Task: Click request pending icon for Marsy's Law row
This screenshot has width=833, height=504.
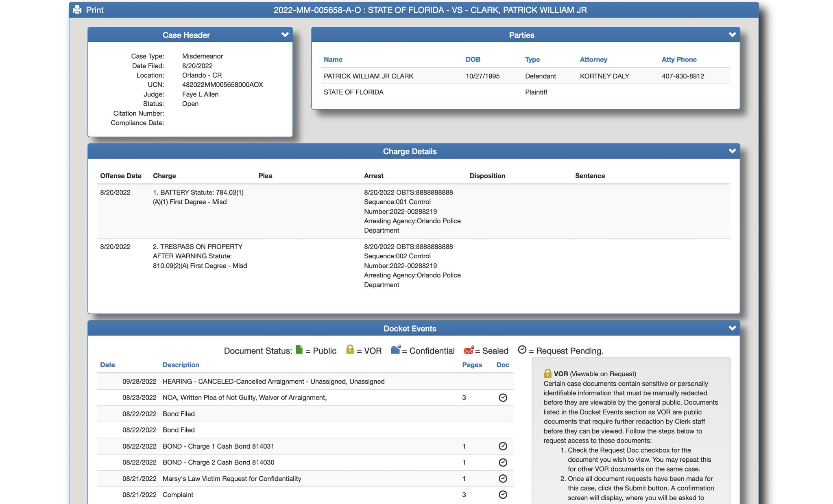Action: click(x=503, y=479)
